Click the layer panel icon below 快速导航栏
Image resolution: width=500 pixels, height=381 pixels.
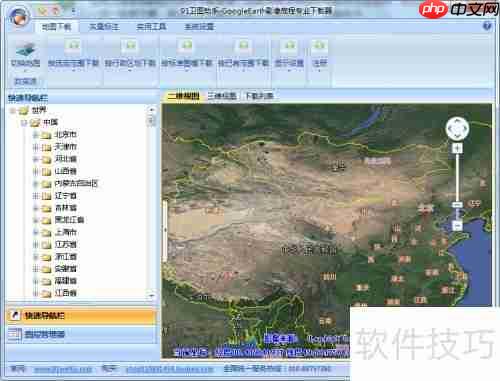[x=15, y=335]
